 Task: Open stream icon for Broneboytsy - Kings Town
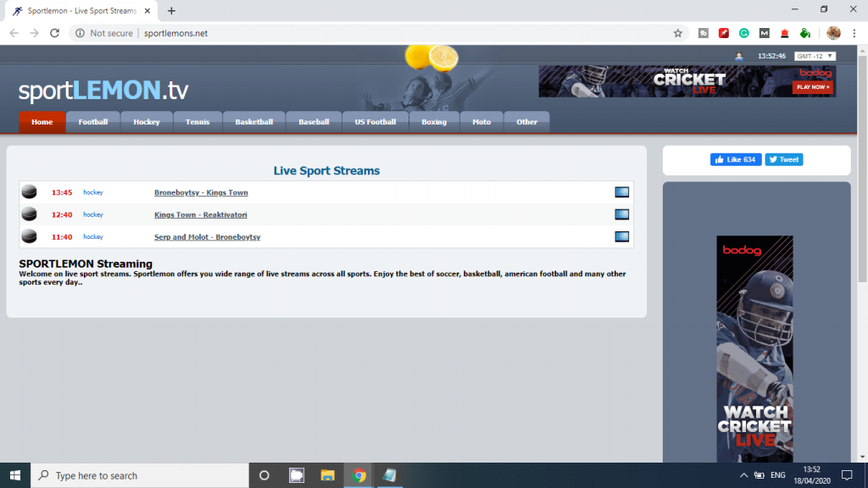[x=621, y=192]
